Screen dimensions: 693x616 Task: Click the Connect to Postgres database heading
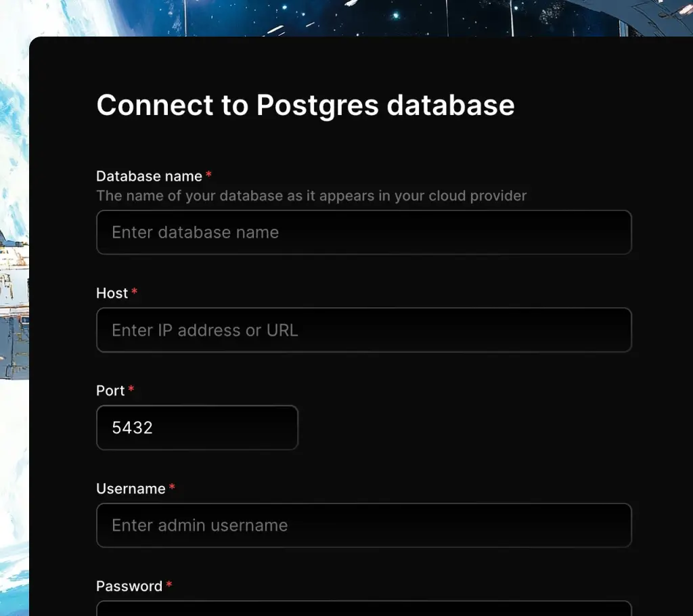pos(306,105)
